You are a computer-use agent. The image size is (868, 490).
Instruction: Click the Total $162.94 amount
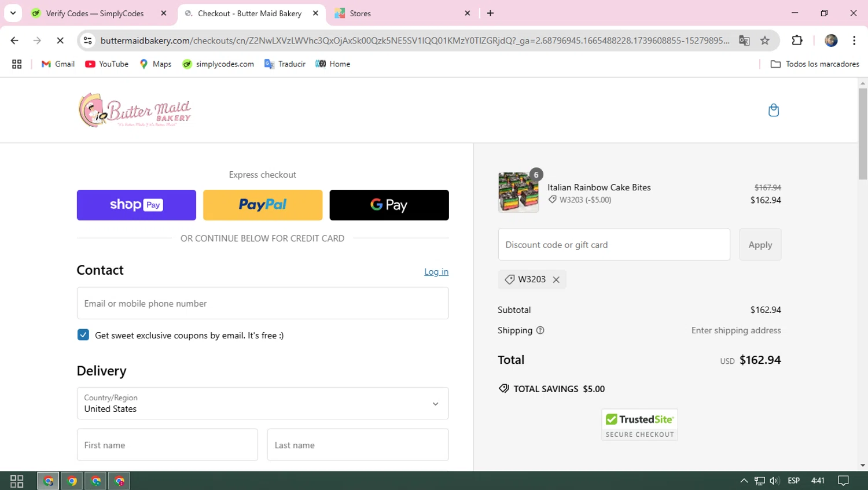(x=760, y=360)
